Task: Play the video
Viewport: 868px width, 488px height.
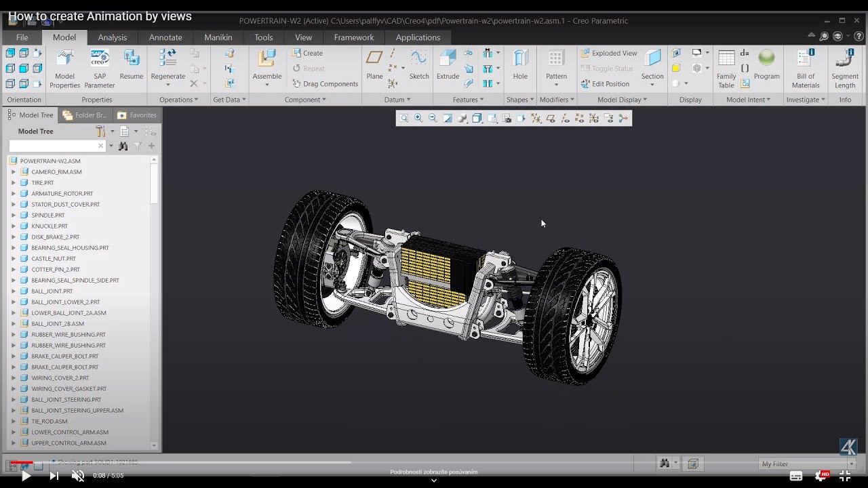Action: pos(26,476)
